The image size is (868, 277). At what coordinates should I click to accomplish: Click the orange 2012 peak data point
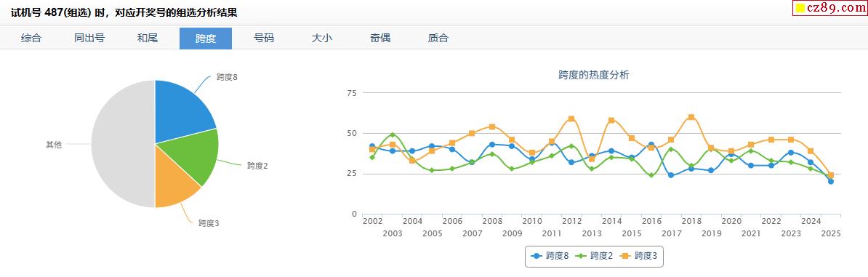point(571,119)
